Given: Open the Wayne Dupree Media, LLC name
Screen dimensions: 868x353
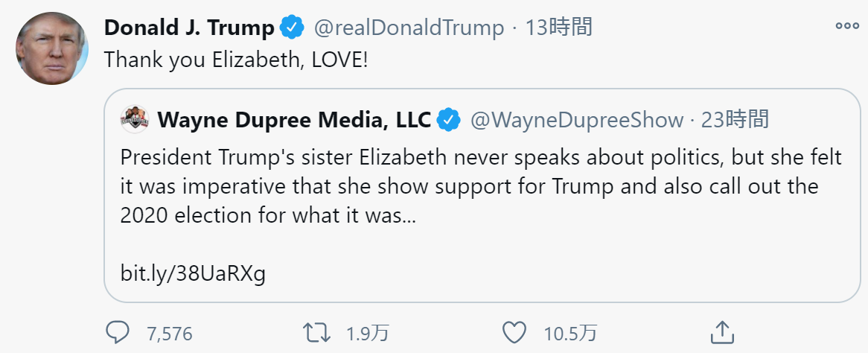Looking at the screenshot, I should (294, 120).
